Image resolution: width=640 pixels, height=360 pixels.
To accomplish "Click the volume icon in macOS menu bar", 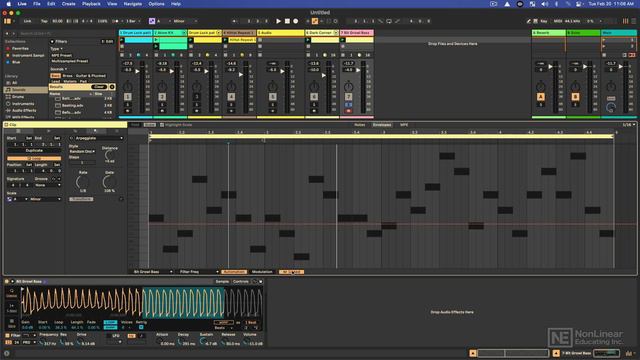I will (x=544, y=4).
